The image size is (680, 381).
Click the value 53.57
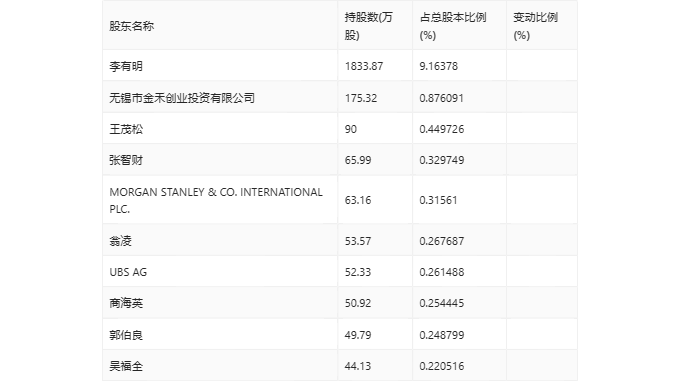pyautogui.click(x=358, y=241)
